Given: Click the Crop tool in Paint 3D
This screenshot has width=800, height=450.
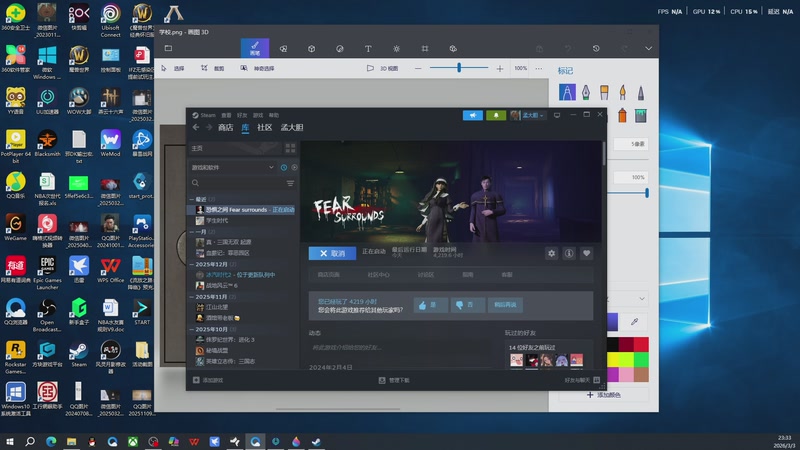Looking at the screenshot, I should (x=212, y=68).
